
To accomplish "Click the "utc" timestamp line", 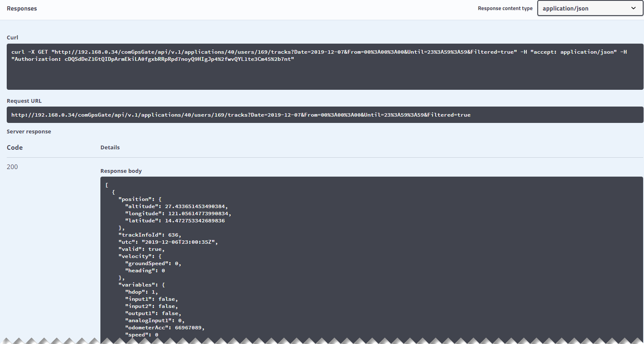I will tap(168, 242).
